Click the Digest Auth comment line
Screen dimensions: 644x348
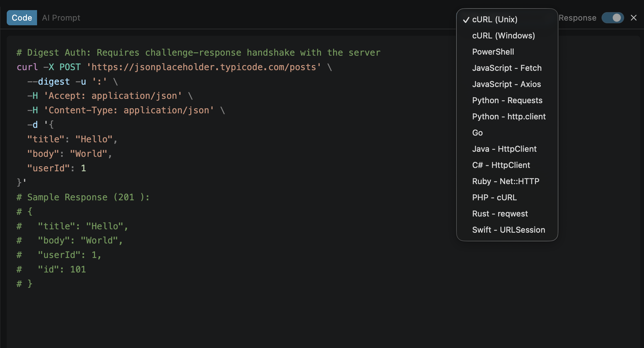click(198, 53)
